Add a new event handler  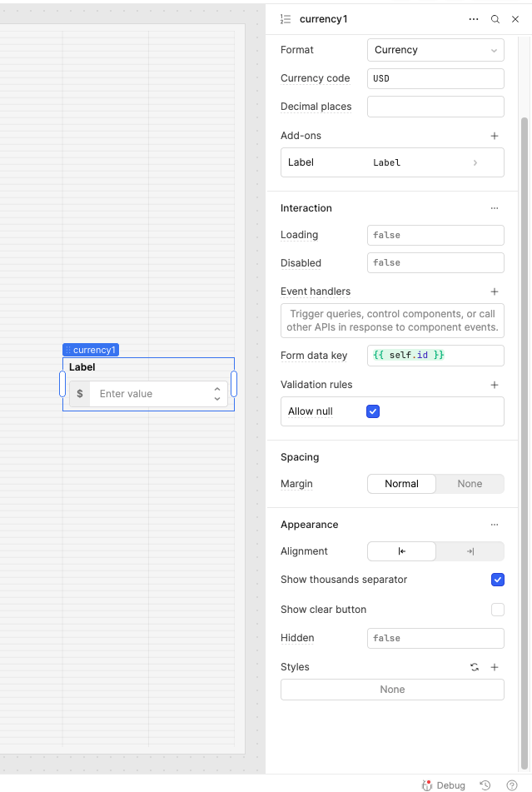tap(495, 291)
